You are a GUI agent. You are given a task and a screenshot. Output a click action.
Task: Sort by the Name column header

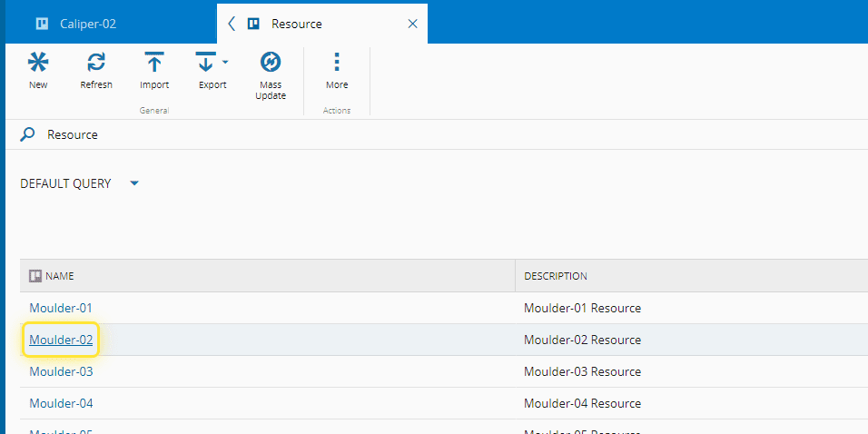tap(60, 276)
